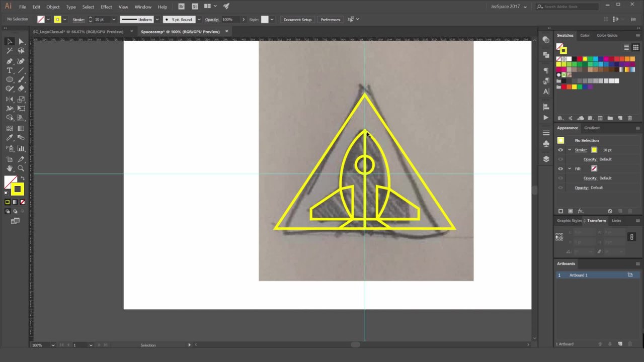
Task: Click the yellow stroke color swatch in Appearance
Action: click(594, 150)
